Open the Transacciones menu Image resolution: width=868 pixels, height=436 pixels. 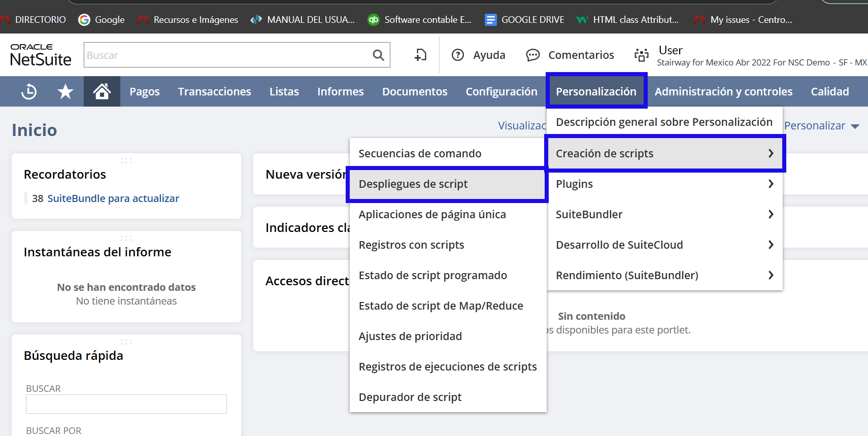tap(214, 92)
